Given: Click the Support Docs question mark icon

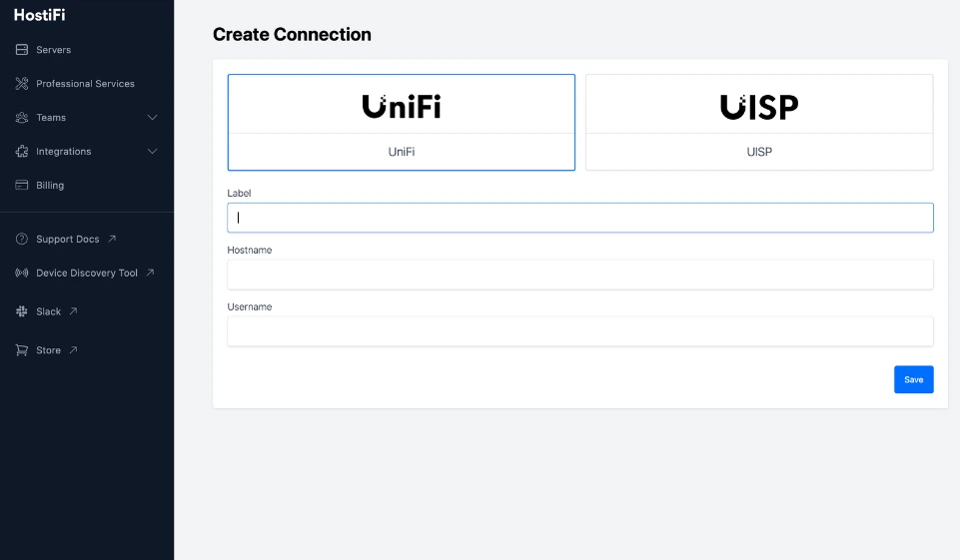Looking at the screenshot, I should point(22,239).
